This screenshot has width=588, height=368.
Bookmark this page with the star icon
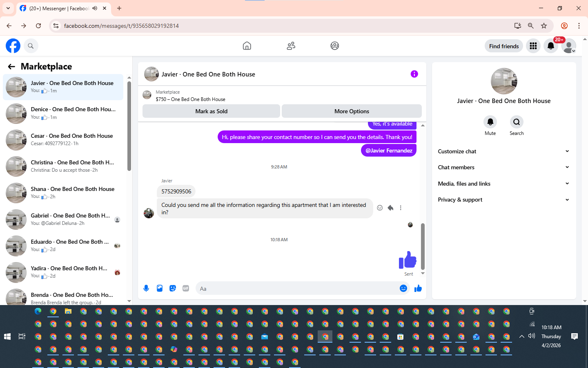(x=544, y=26)
